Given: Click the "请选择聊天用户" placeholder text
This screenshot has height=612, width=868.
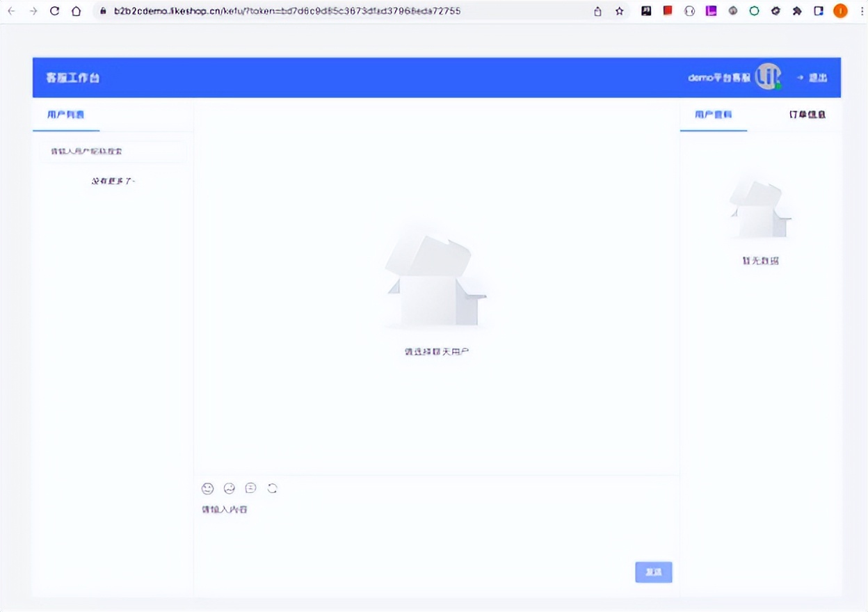Looking at the screenshot, I should (x=437, y=352).
